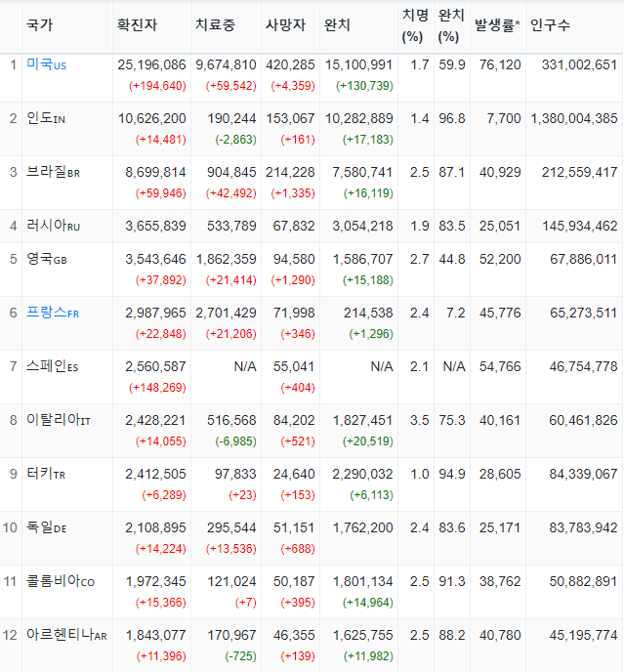Click Germany death increase (+688)
The width and height of the screenshot is (624, 672).
pos(298,549)
